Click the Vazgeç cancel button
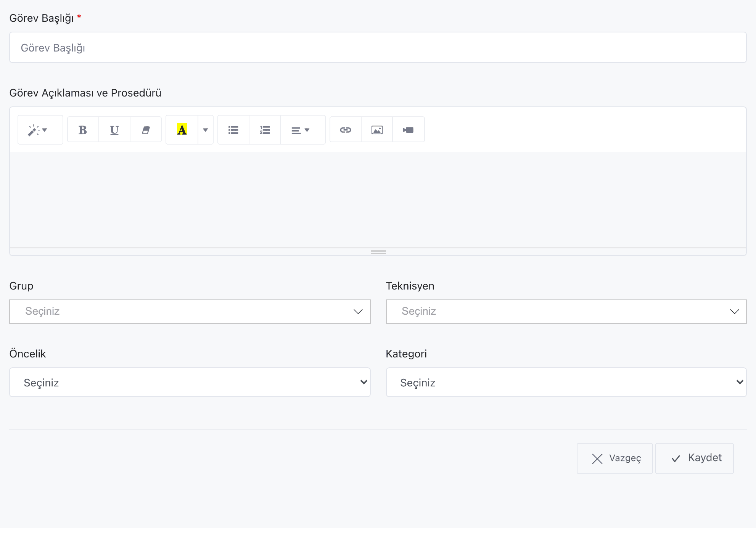Viewport: 756px width, 547px height. tap(614, 458)
